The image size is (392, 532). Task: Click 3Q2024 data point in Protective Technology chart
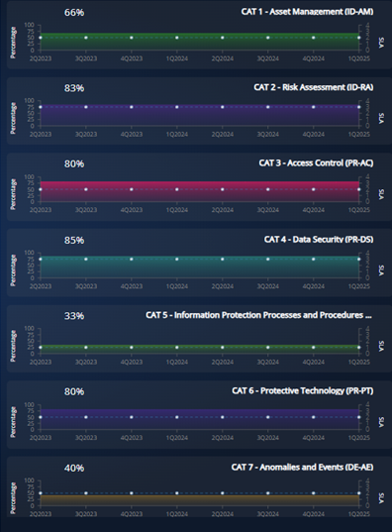pyautogui.click(x=268, y=417)
